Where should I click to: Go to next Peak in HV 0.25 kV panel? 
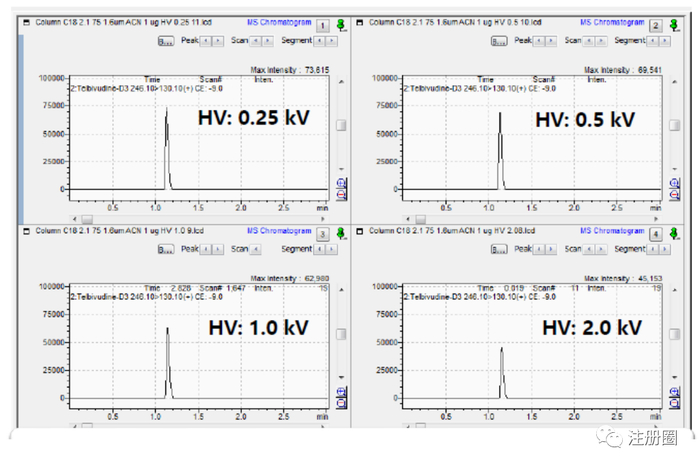click(218, 41)
